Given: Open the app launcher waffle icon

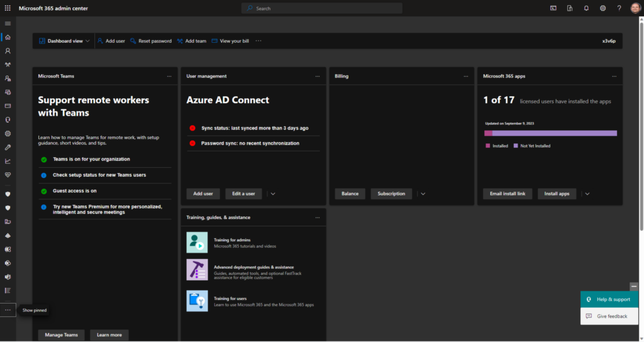Looking at the screenshot, I should click(8, 8).
